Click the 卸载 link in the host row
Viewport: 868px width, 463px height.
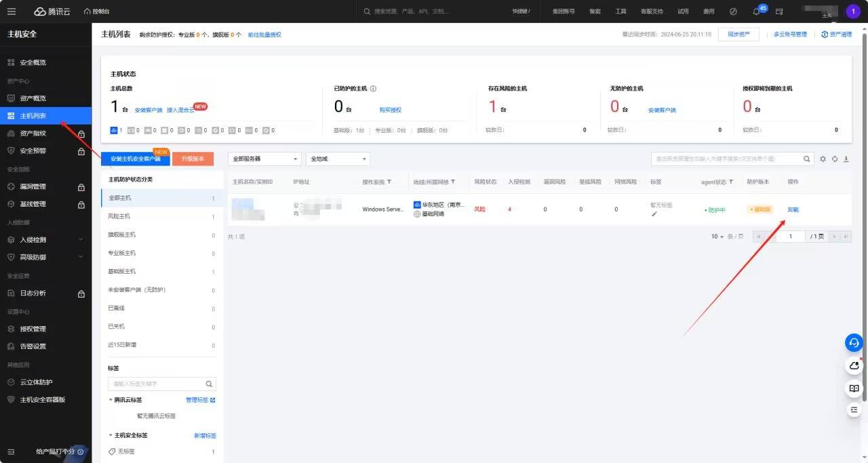point(793,209)
